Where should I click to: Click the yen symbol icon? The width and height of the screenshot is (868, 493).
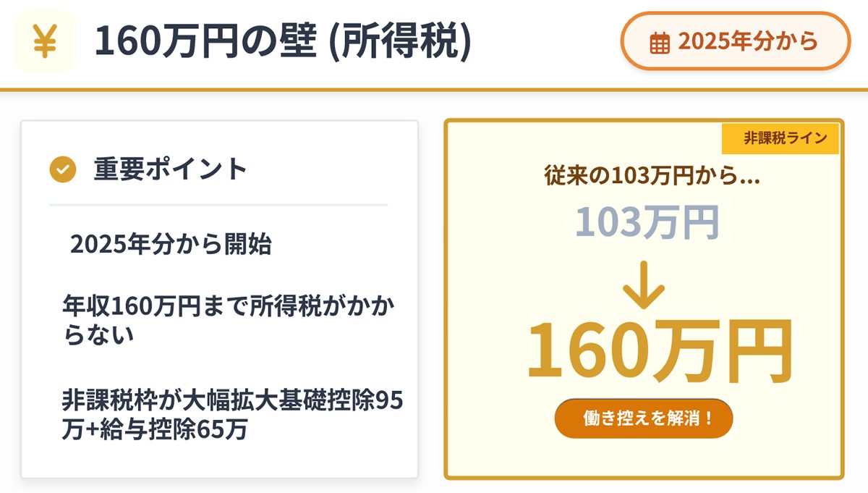click(45, 42)
